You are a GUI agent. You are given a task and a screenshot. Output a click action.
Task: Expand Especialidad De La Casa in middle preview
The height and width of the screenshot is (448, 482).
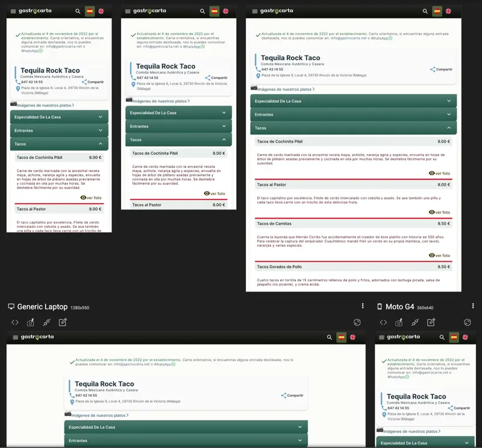coord(178,113)
